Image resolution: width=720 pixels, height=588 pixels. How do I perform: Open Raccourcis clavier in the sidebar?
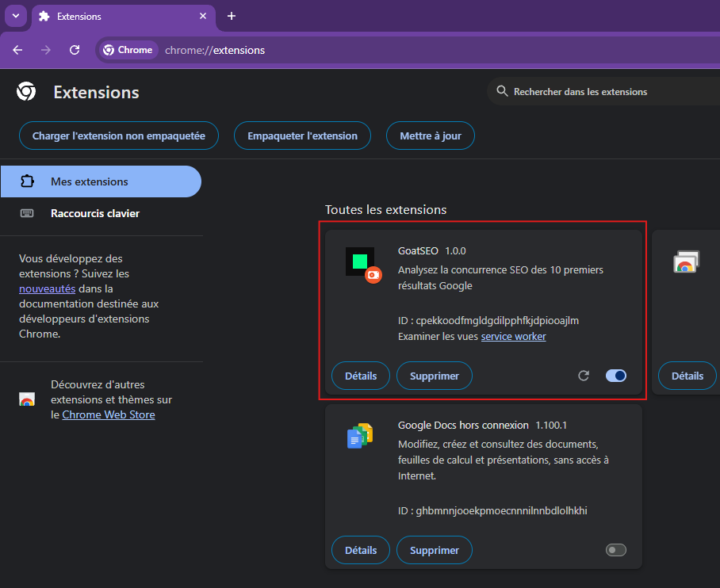tap(94, 213)
